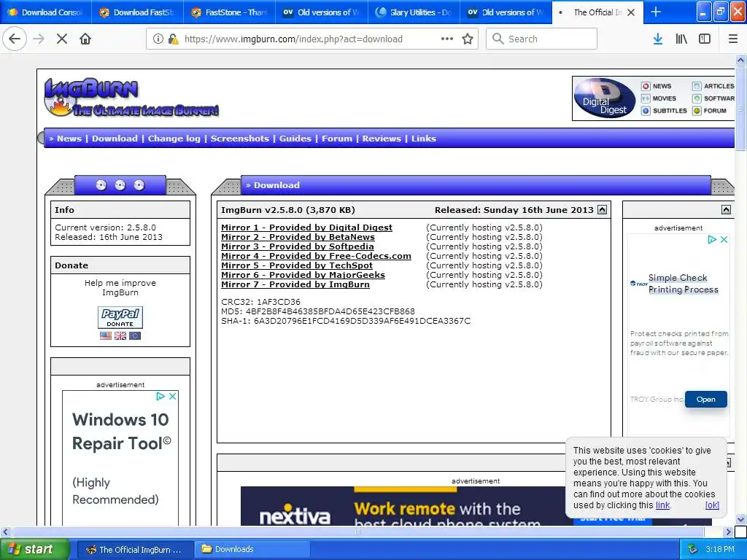
Task: Open the Downloads taskbar window
Action: pyautogui.click(x=252, y=549)
